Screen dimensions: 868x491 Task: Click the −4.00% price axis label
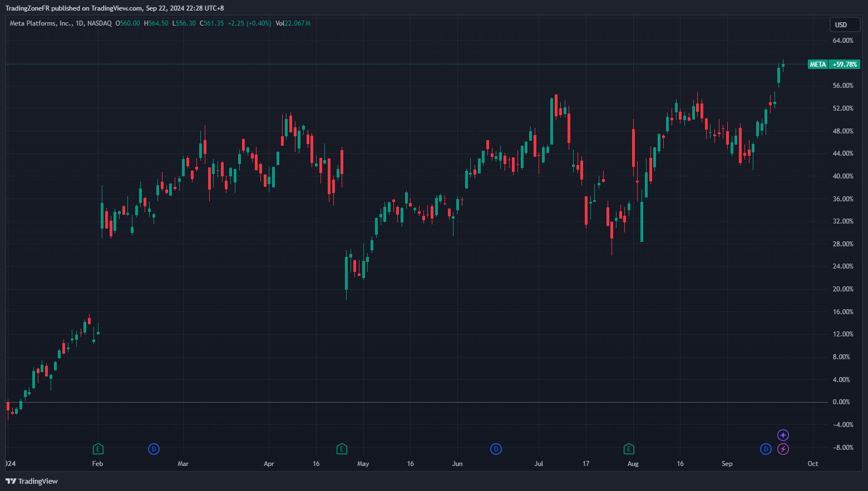tap(843, 425)
